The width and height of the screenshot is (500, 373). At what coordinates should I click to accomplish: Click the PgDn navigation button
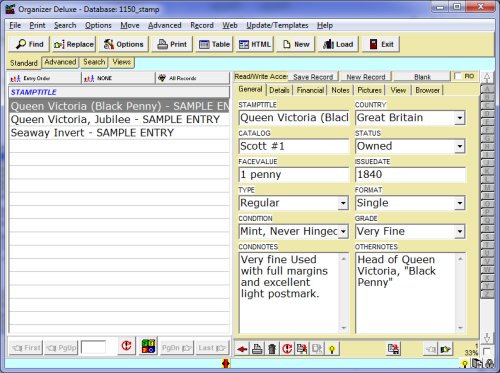[x=177, y=348]
